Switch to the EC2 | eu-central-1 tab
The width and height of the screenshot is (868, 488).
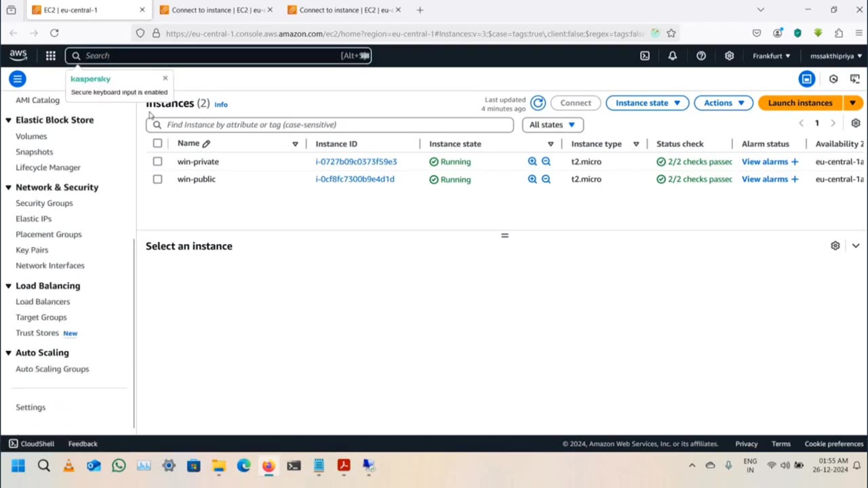pyautogui.click(x=87, y=10)
